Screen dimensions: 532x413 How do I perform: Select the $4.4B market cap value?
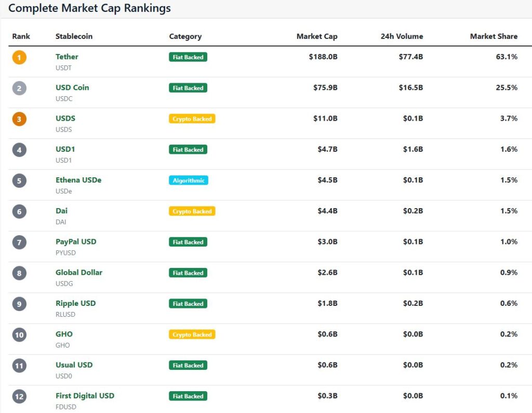tap(327, 211)
